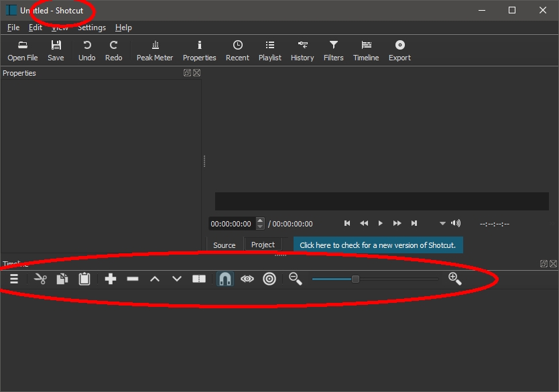Click the fast forward playback button
The height and width of the screenshot is (392, 559).
click(397, 223)
